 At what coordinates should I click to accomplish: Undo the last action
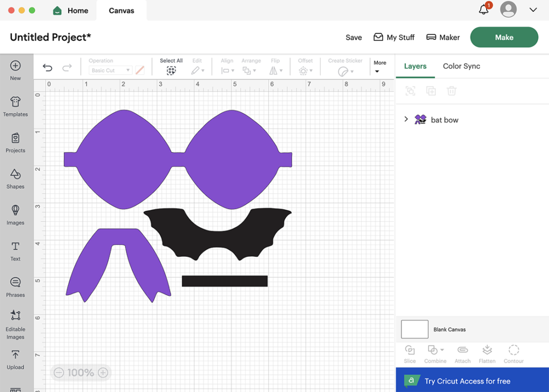47,67
